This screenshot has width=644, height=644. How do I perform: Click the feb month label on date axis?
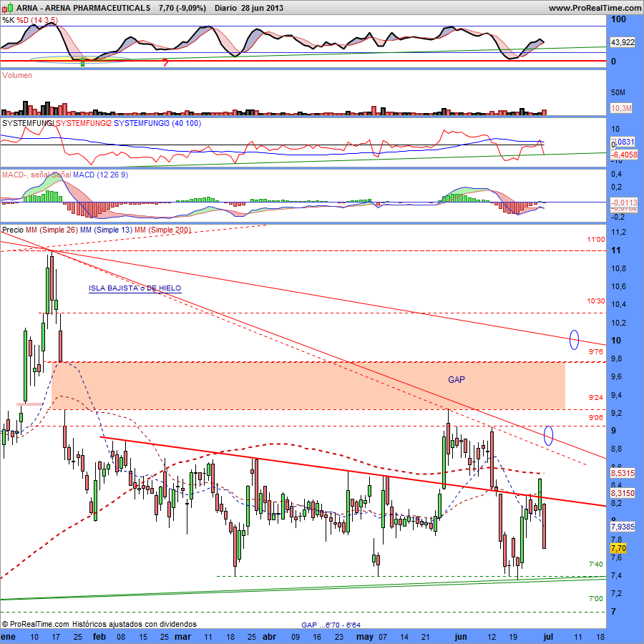coord(99,637)
